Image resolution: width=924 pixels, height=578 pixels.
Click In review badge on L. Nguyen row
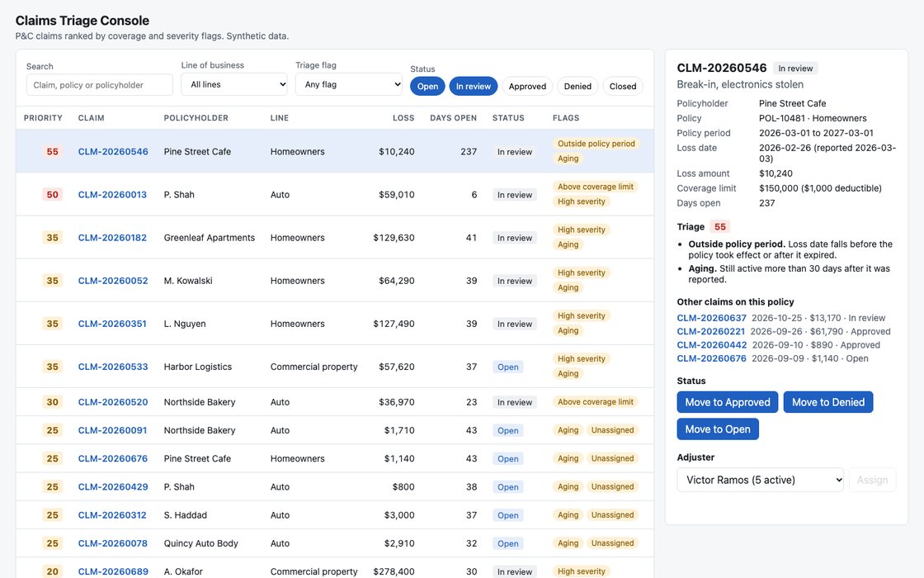pyautogui.click(x=515, y=324)
